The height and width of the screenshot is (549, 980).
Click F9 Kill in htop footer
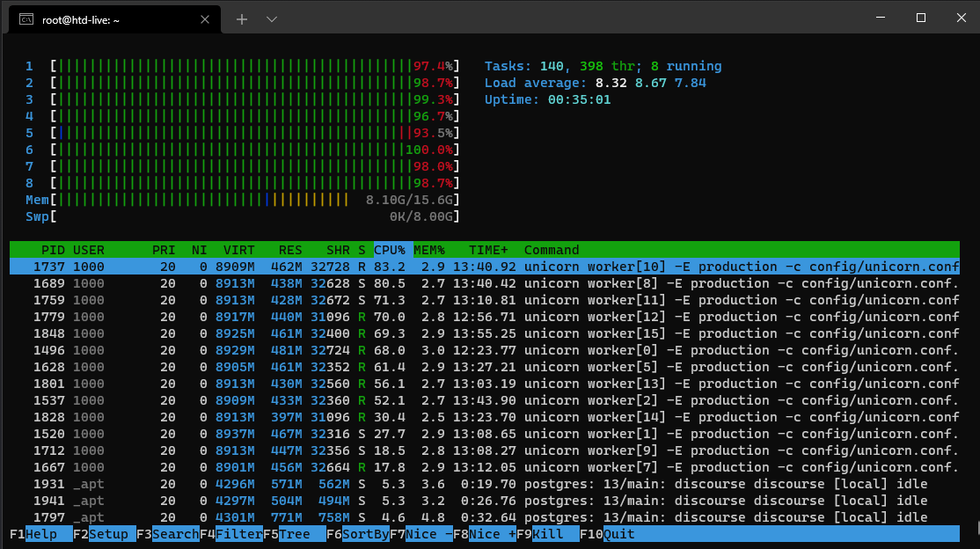547,534
